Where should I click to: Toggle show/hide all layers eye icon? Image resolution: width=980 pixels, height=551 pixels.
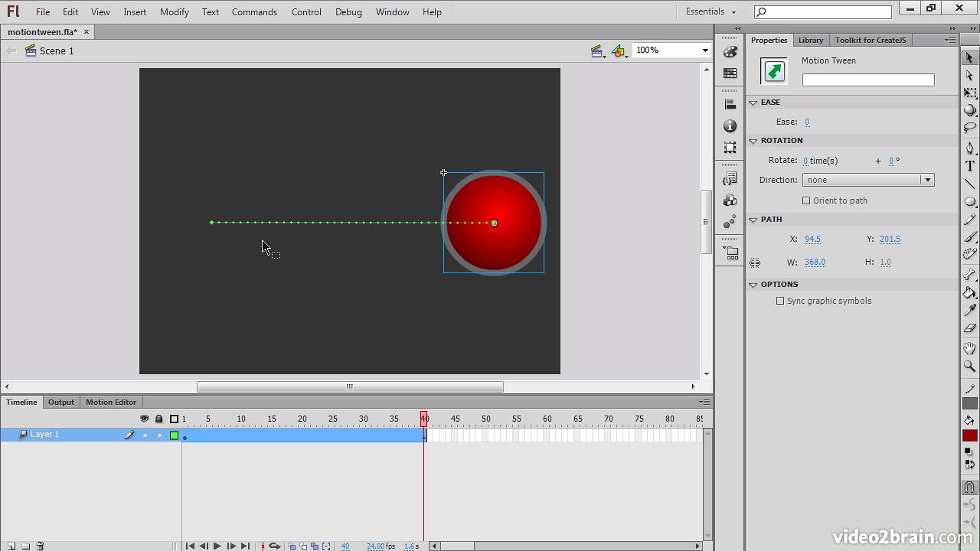(x=144, y=419)
